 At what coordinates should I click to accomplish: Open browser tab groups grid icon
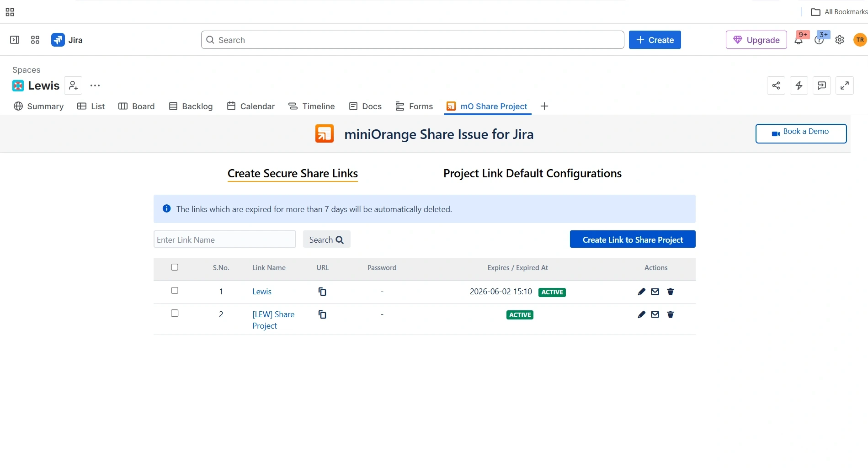coord(10,12)
